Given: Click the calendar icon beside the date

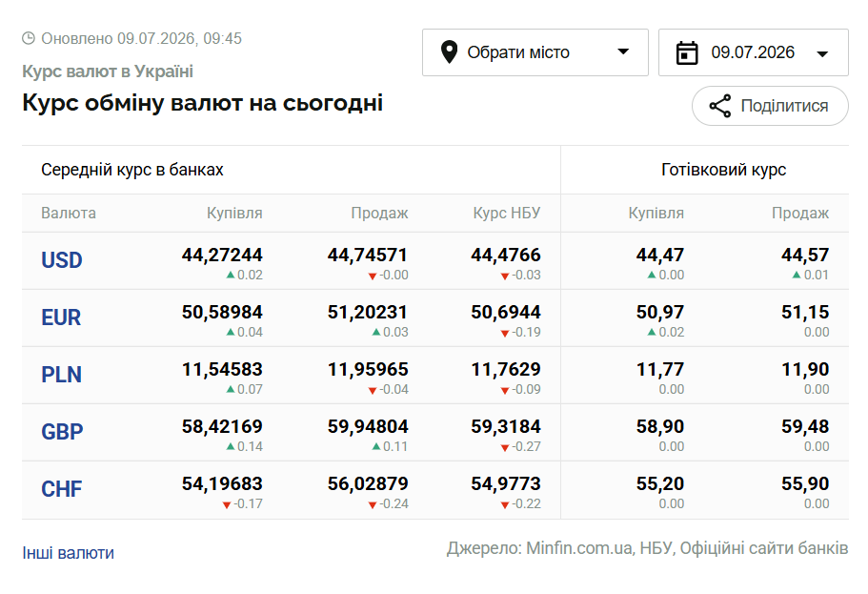Looking at the screenshot, I should [x=687, y=52].
